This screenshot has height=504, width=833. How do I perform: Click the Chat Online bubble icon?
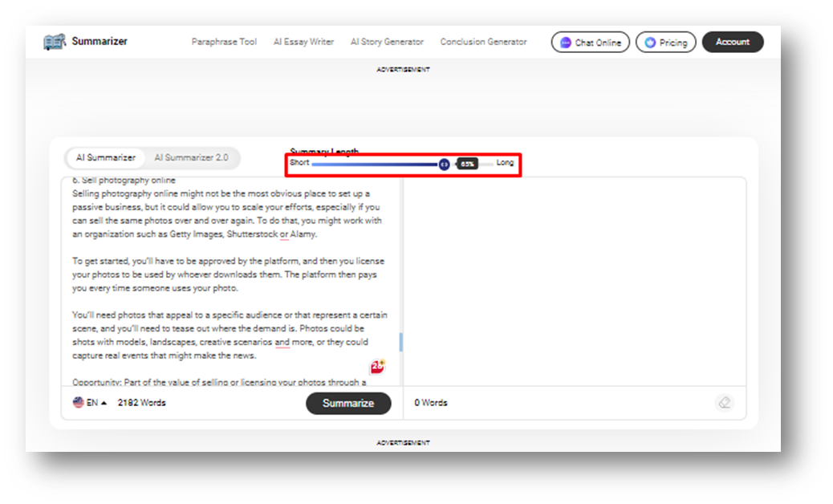[565, 43]
